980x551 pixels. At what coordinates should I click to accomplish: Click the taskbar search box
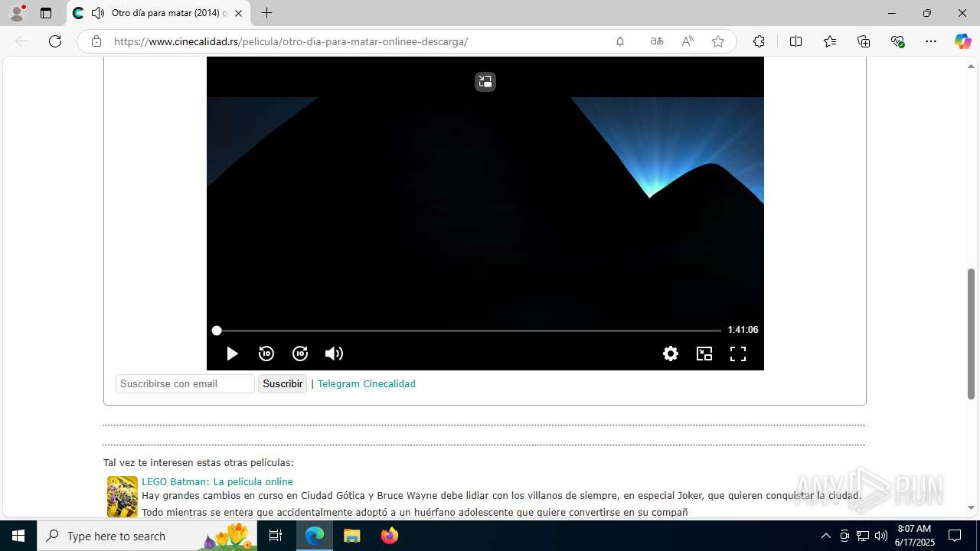(147, 536)
